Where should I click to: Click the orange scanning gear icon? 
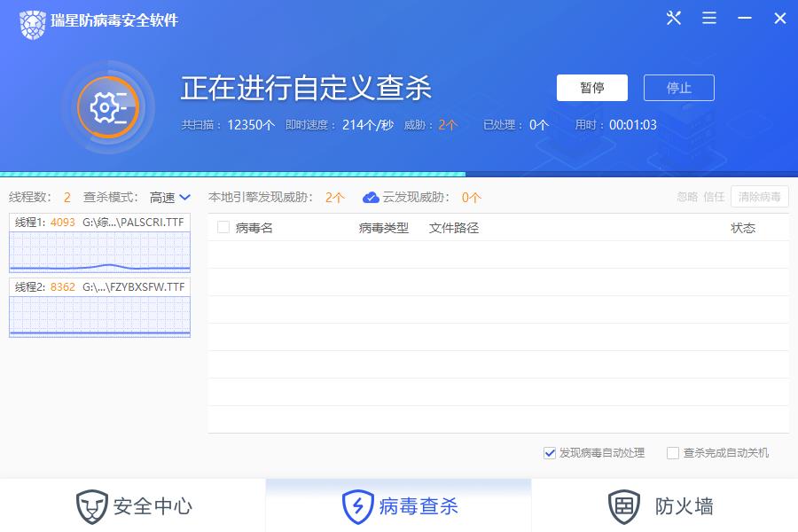(x=108, y=107)
